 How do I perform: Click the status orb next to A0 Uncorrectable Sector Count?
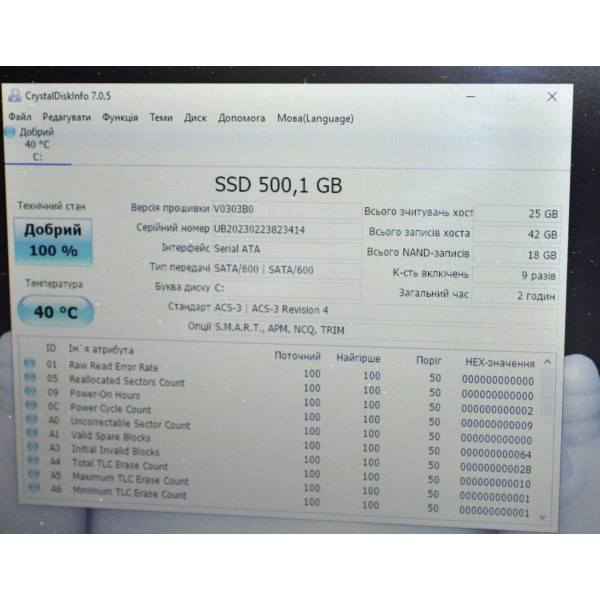[x=32, y=419]
